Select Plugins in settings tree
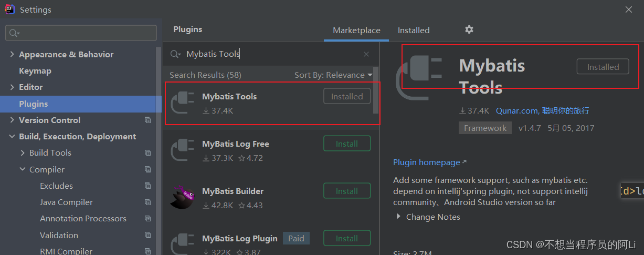Image resolution: width=644 pixels, height=255 pixels. 81,104
